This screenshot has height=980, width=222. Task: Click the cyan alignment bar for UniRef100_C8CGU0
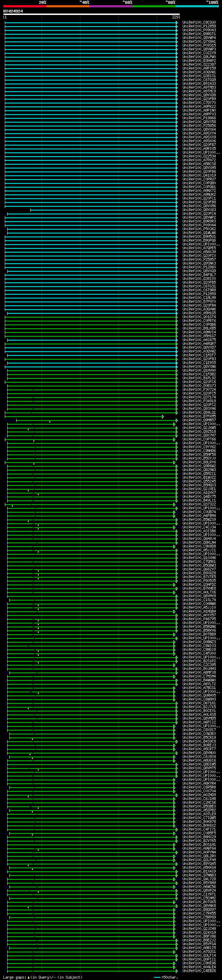click(x=91, y=23)
